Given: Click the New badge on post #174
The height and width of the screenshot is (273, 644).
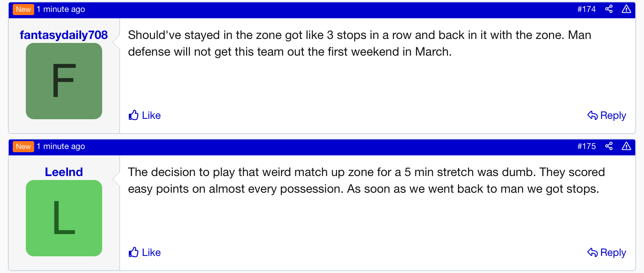Looking at the screenshot, I should pos(23,9).
